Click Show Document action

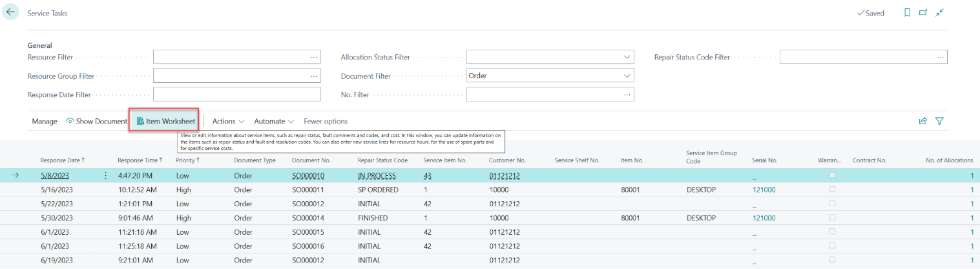coord(97,121)
